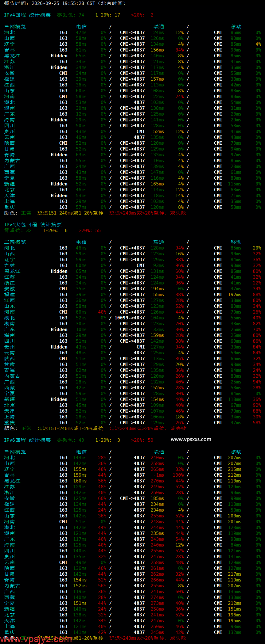Click '>20%: 50' in IPv6回程 summary
265x644 pixels.
tap(142, 440)
